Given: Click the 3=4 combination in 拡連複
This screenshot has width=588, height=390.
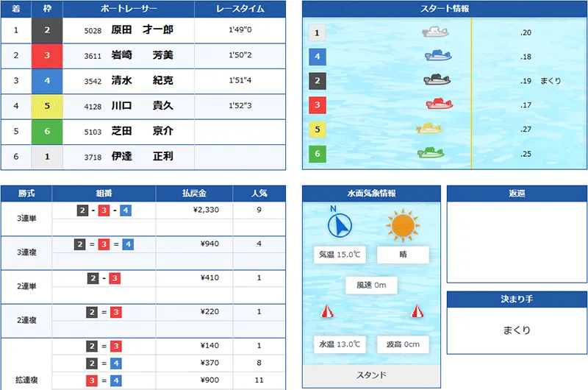Looking at the screenshot, I should click(104, 380).
